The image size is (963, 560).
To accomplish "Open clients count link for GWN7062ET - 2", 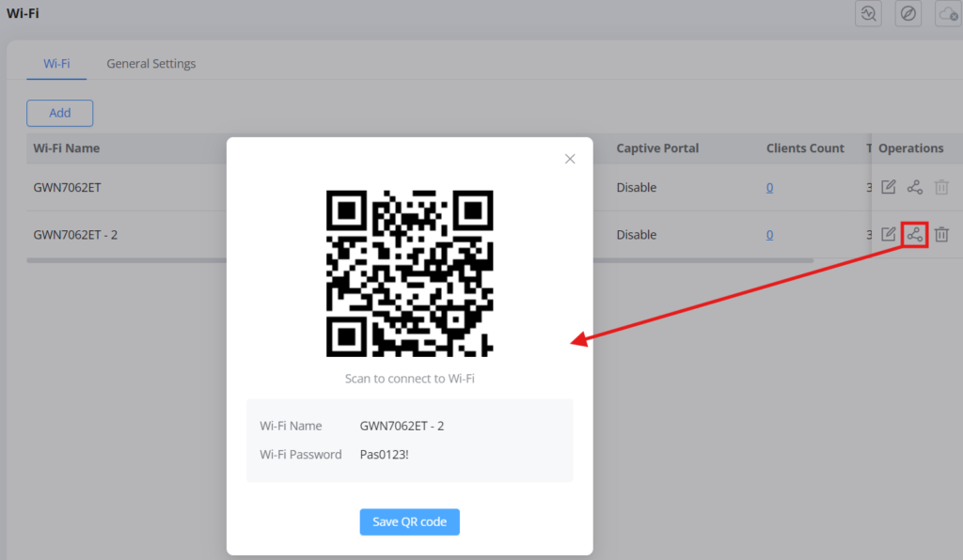I will (x=769, y=235).
